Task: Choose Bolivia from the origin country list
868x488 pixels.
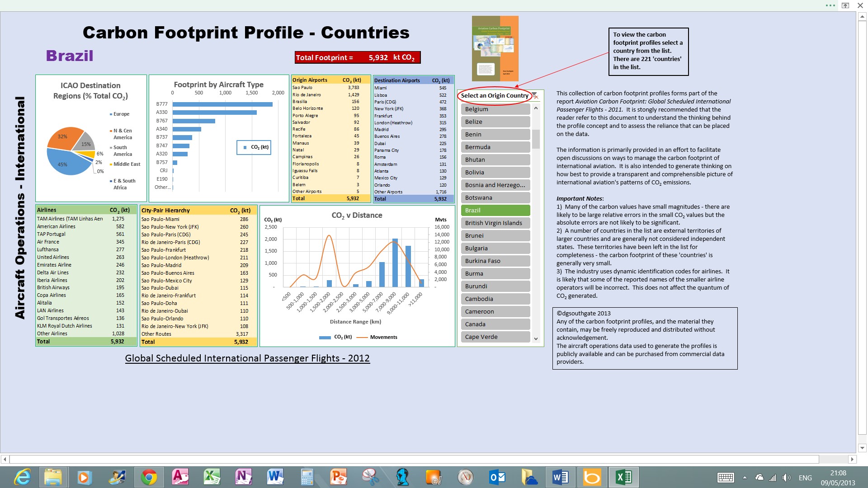Action: pyautogui.click(x=495, y=172)
